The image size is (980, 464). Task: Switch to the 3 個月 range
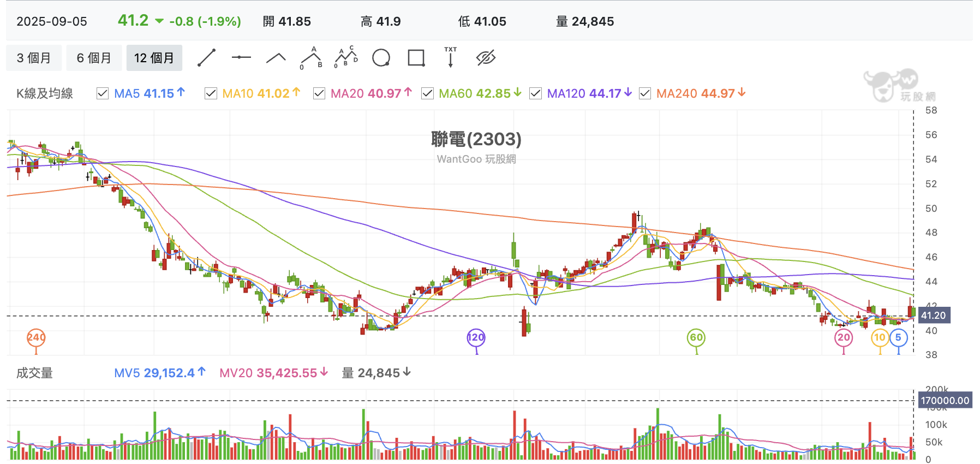pos(34,58)
